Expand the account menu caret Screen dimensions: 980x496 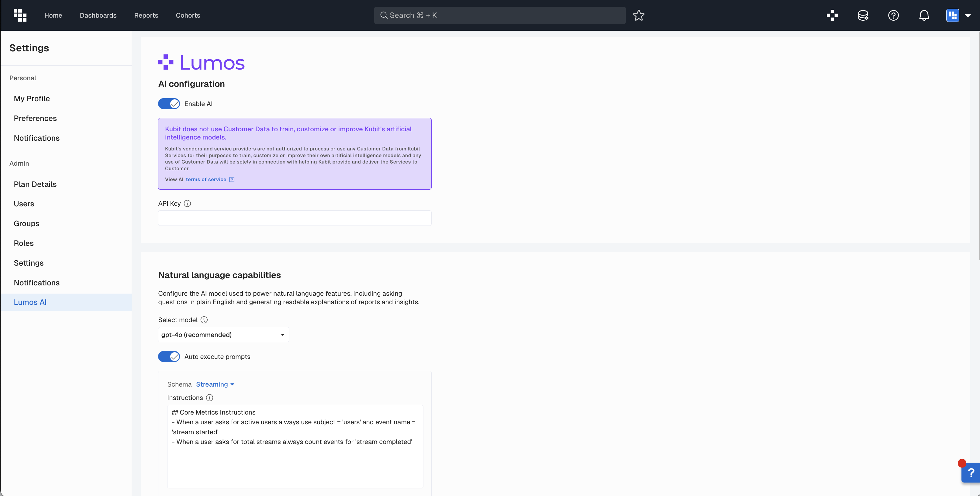(x=968, y=15)
